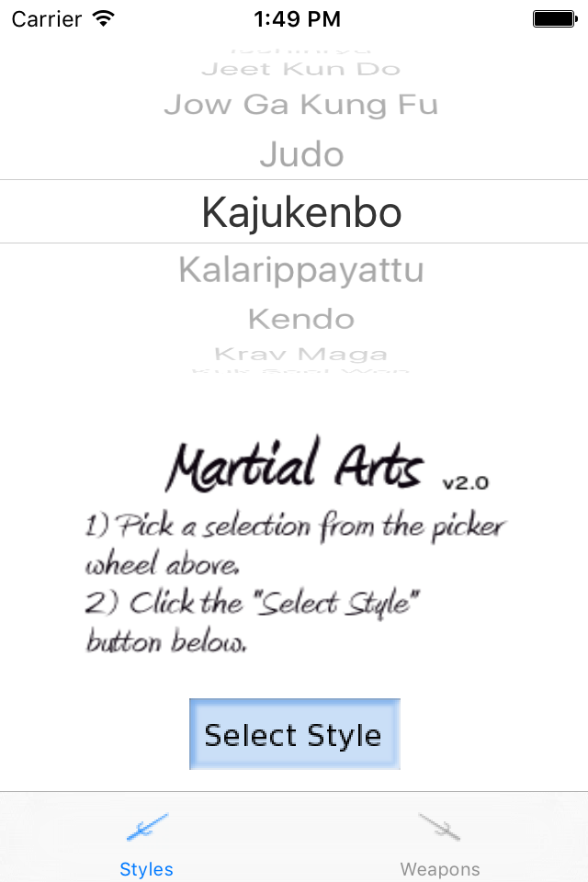Tap the Weapons tab nunchaku icon
Viewport: 588px width, 882px height.
pyautogui.click(x=439, y=827)
